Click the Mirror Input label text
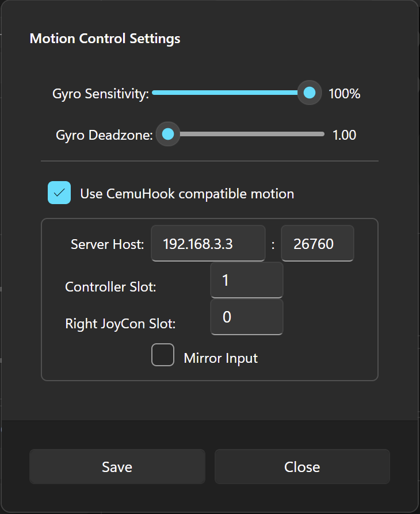This screenshot has width=420, height=514. [x=220, y=358]
